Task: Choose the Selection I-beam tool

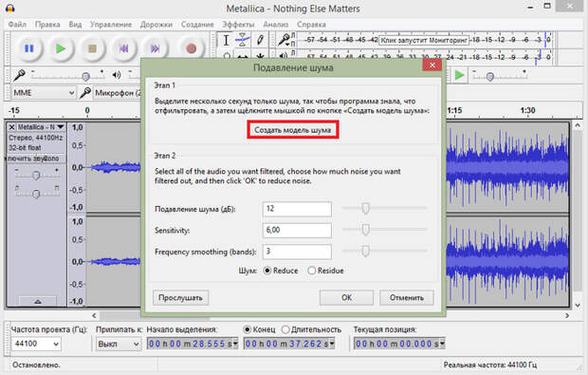Action: (x=226, y=40)
